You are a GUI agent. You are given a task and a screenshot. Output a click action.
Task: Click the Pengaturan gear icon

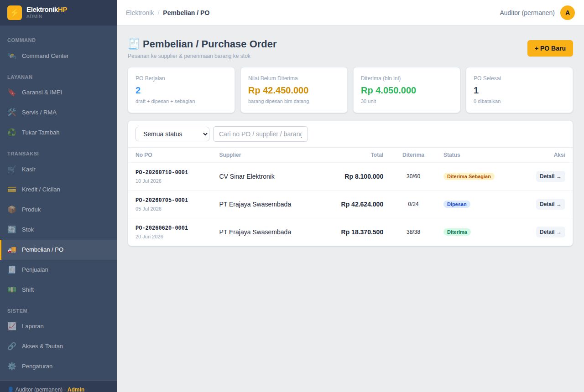point(12,366)
